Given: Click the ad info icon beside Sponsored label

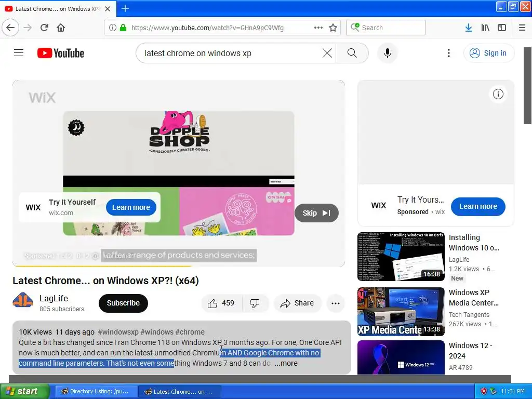Looking at the screenshot, I should 96,256.
